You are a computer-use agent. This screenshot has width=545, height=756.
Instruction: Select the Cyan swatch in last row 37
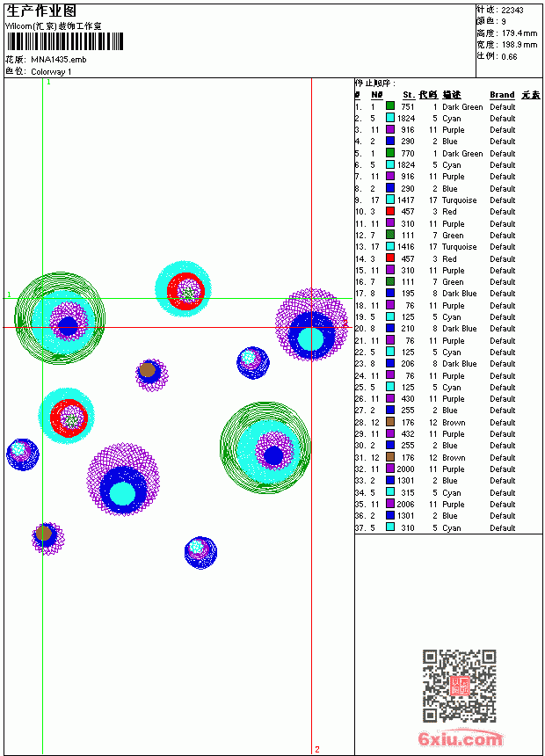click(390, 527)
